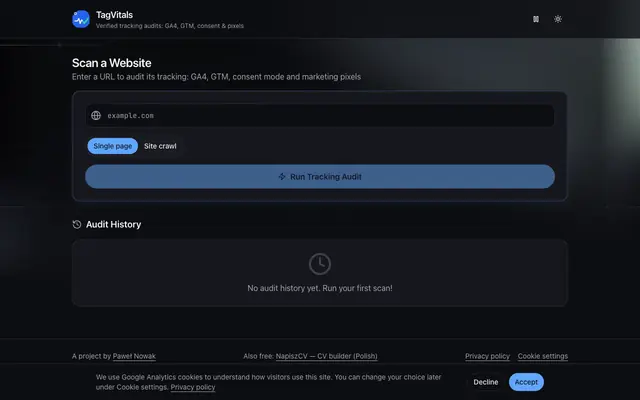Open the NapiszCV CV builder link
The height and width of the screenshot is (400, 640).
coord(327,356)
